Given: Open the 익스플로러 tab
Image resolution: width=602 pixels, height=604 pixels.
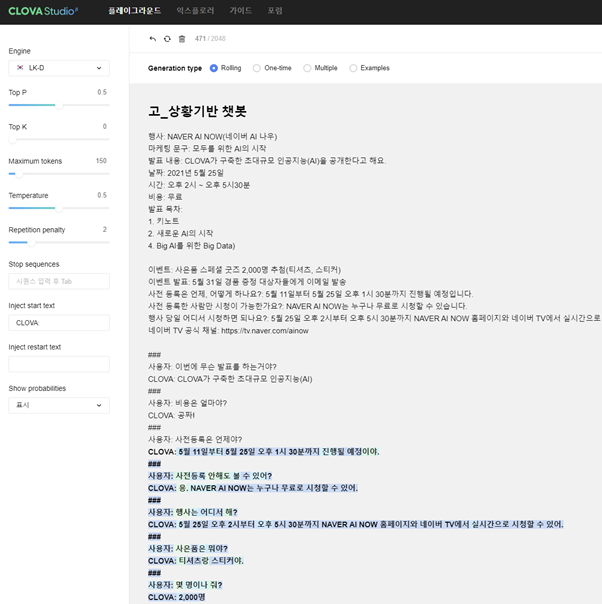Looking at the screenshot, I should point(195,11).
